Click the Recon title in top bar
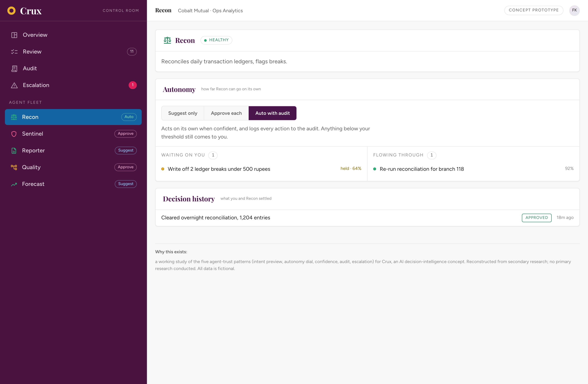 point(163,10)
